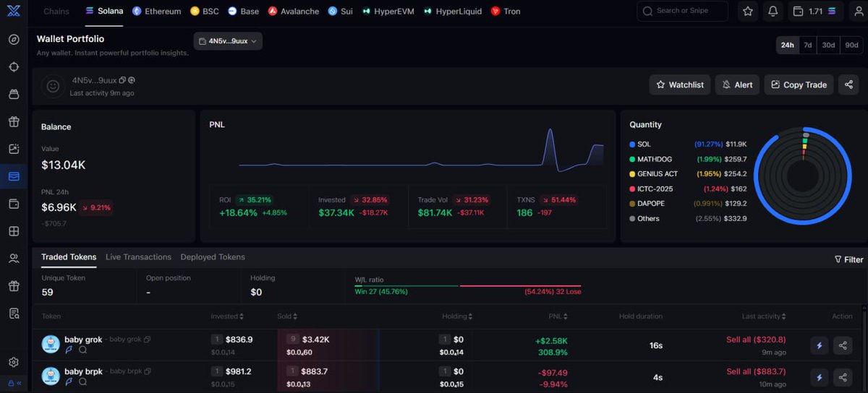868x393 pixels.
Task: Click the green MATHDOG legend dot
Action: pyautogui.click(x=632, y=159)
